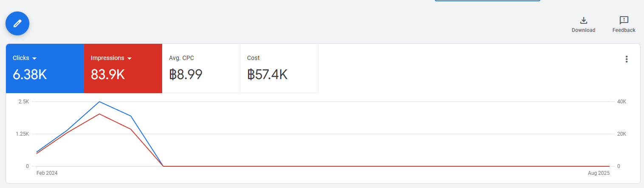Click the 40K right axis label
The height and width of the screenshot is (188, 644).
[x=622, y=102]
